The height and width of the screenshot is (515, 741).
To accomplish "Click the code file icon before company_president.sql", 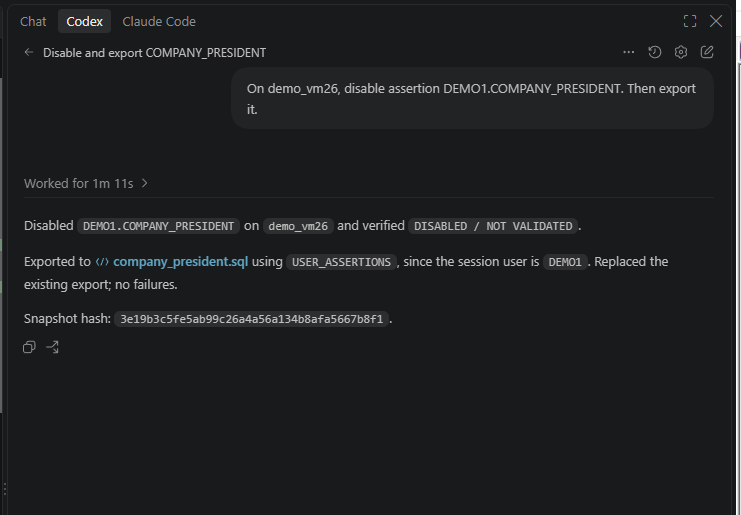I will [102, 262].
